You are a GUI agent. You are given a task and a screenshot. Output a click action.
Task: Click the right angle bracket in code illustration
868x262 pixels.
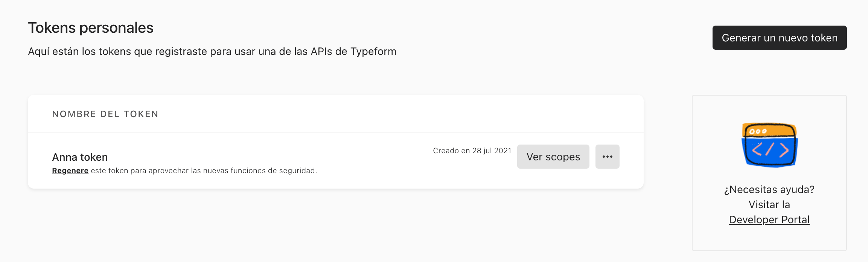tap(784, 150)
